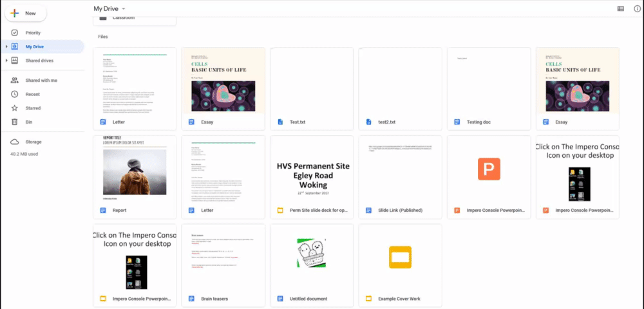Select the test2.txt thumbnail
The width and height of the screenshot is (644, 309).
pyautogui.click(x=401, y=80)
